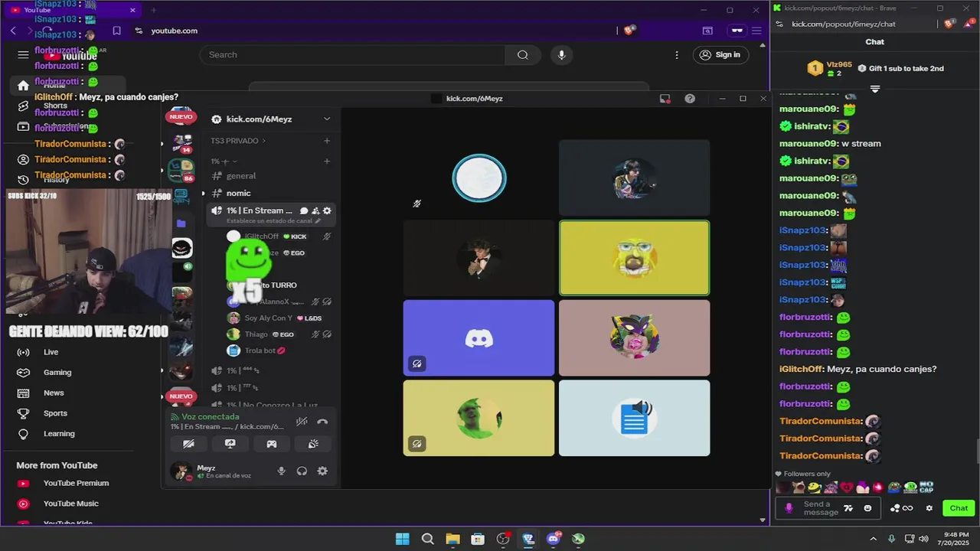Screen dimensions: 980x551
Task: Set channel status 'Establece un estado de canal'
Action: pyautogui.click(x=273, y=221)
